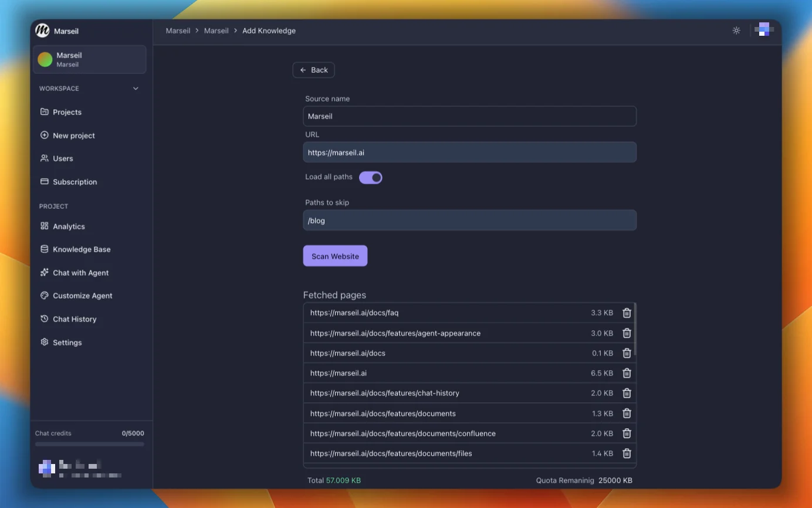Go to first Marseil breadcrumb link
812x508 pixels.
178,31
